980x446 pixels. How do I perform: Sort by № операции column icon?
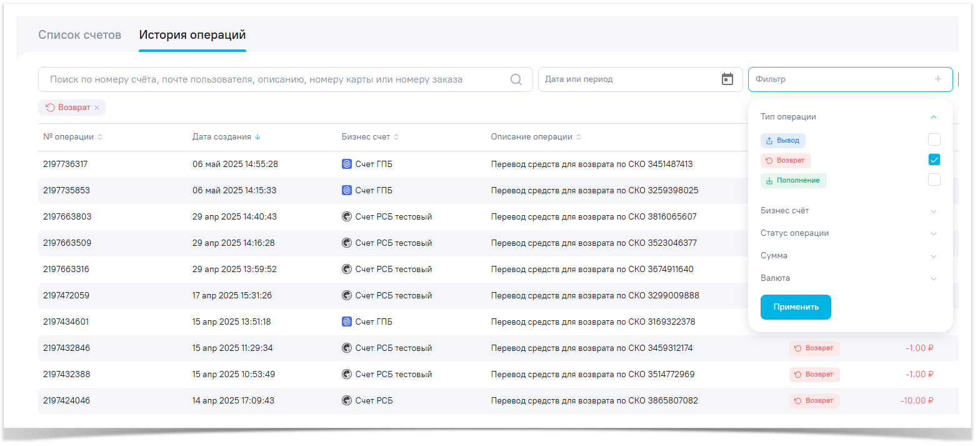100,137
